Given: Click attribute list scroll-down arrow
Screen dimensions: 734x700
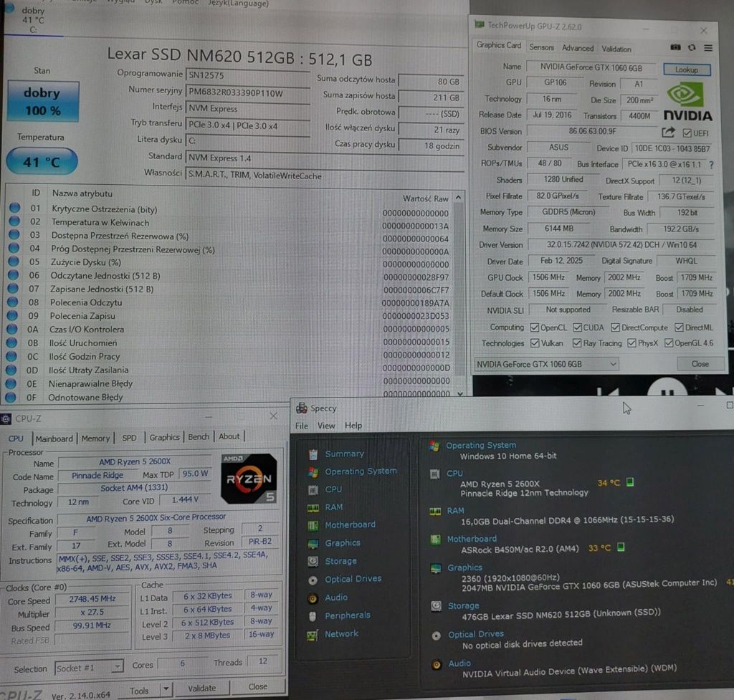Looking at the screenshot, I should 459,393.
